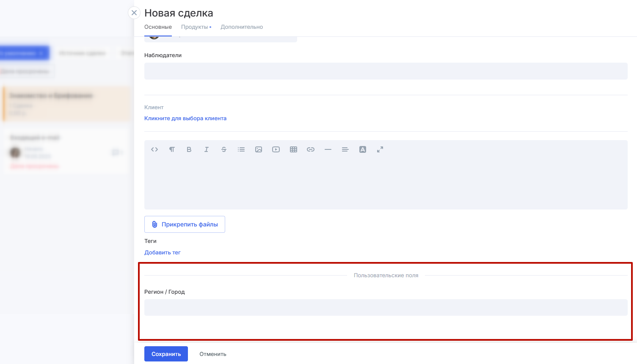The height and width of the screenshot is (364, 637).
Task: Apply strikethrough formatting
Action: click(224, 149)
